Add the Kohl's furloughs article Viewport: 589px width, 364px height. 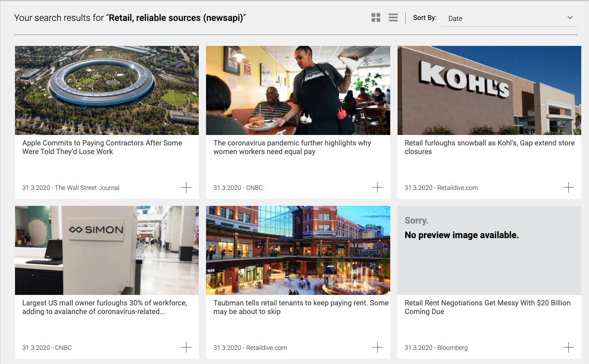[569, 187]
